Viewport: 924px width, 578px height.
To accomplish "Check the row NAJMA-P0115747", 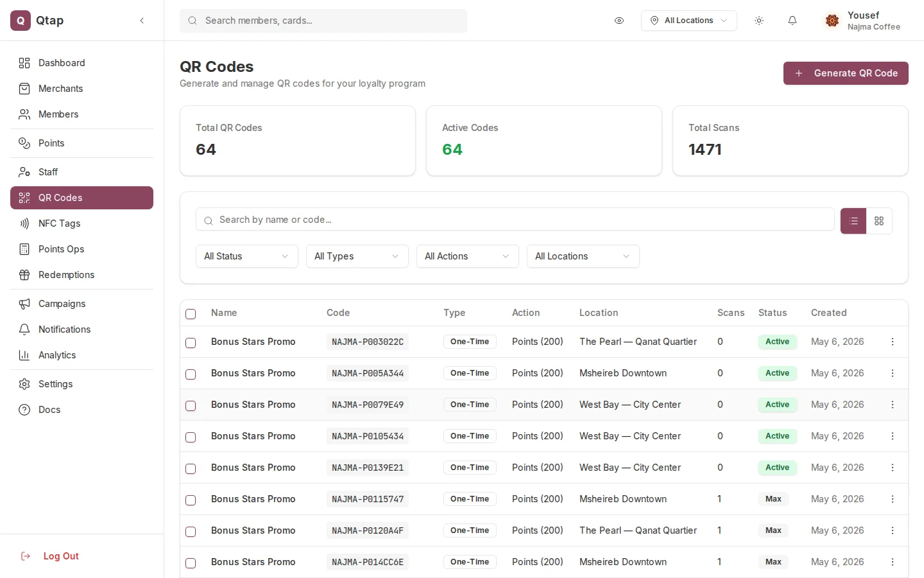I will click(x=191, y=500).
